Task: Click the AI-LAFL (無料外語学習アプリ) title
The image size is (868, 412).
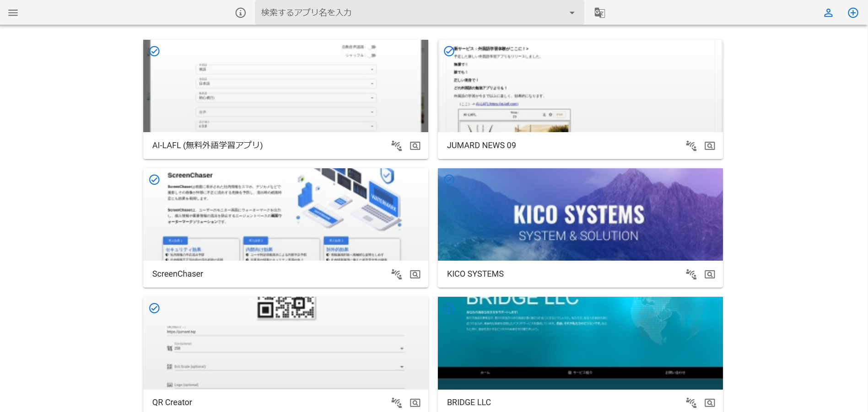Action: 207,145
